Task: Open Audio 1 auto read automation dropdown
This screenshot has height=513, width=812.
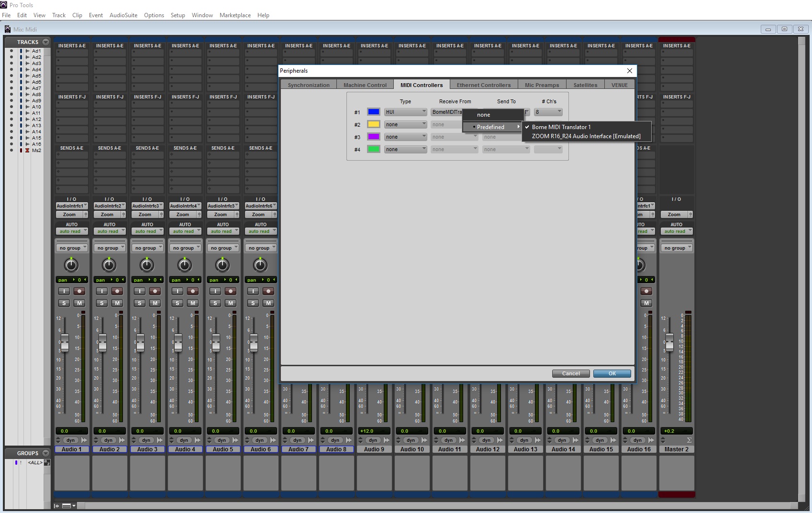Action: (x=72, y=231)
